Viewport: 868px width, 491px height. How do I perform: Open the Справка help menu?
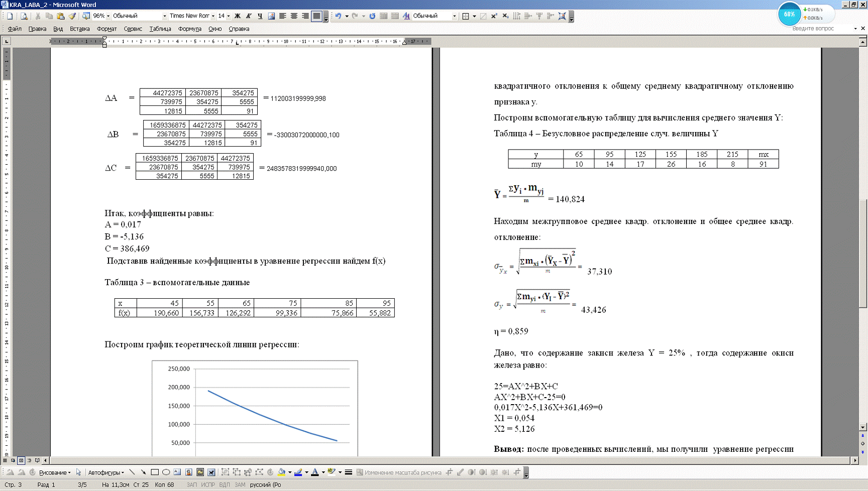[x=239, y=29]
